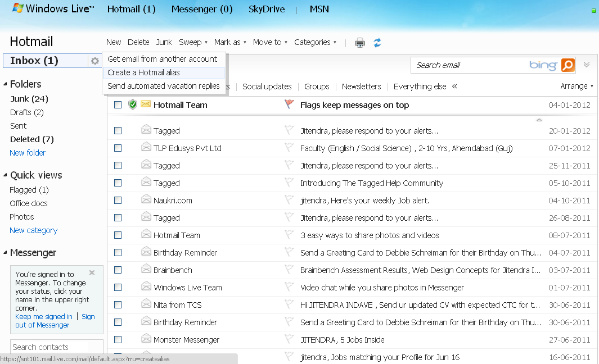The image size is (599, 364).
Task: Collapse the filter tabs with double chevron
Action: point(454,87)
